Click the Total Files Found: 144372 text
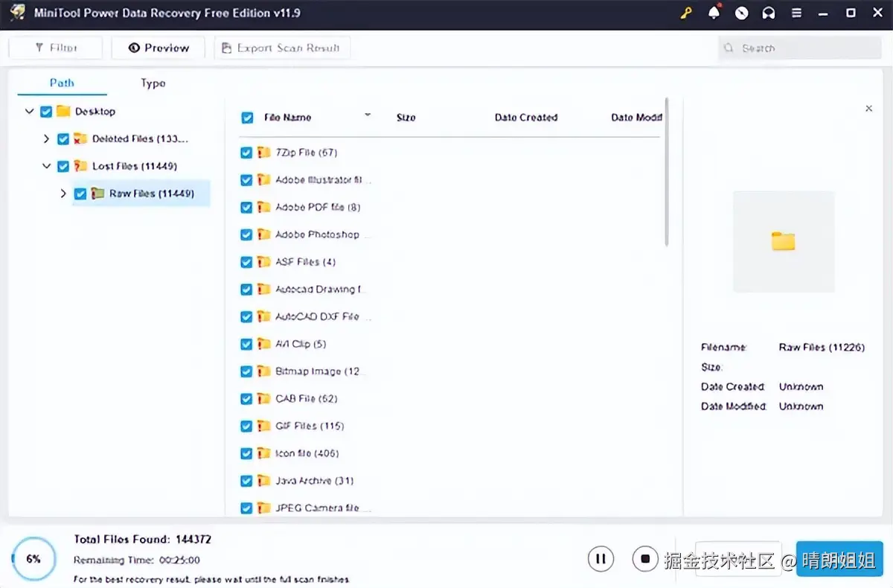The height and width of the screenshot is (588, 893). 142,539
